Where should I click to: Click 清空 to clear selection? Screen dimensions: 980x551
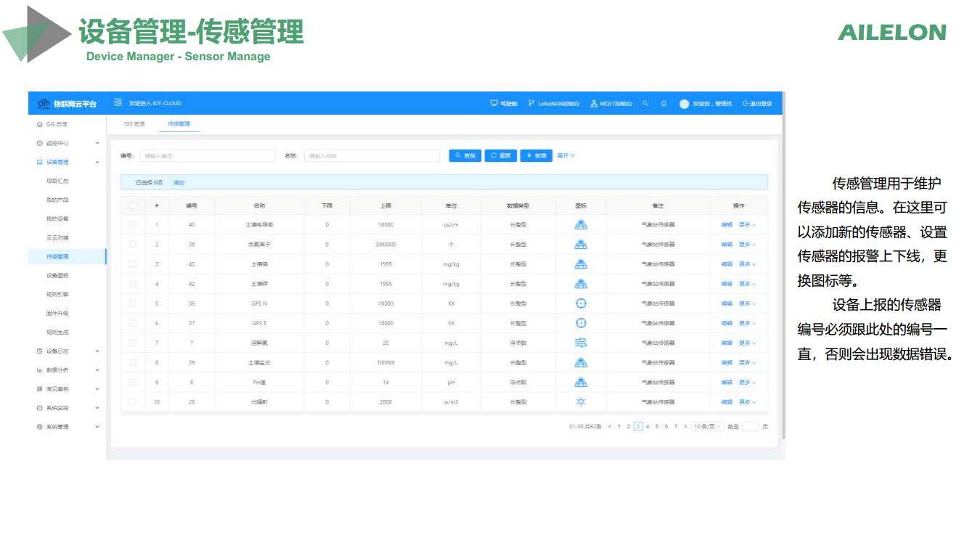pos(179,182)
